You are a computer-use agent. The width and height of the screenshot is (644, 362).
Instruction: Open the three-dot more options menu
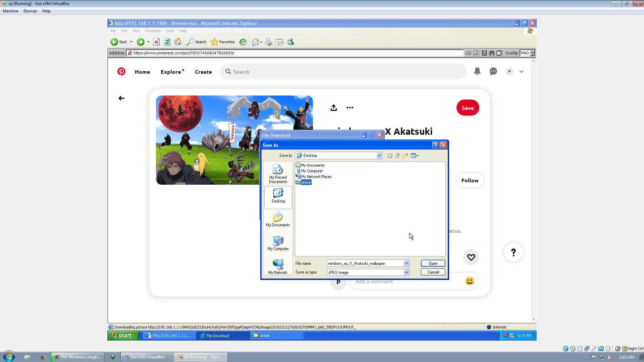[350, 108]
